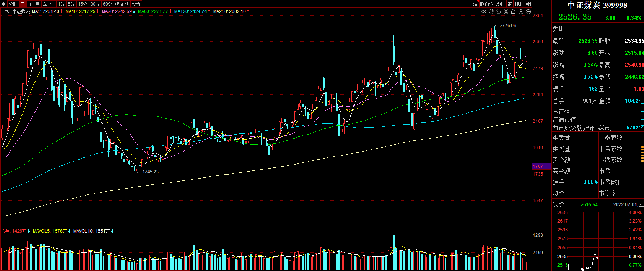This screenshot has height=271, width=644.
Task: Open the 多周期 multi-period view
Action: coord(122,4)
